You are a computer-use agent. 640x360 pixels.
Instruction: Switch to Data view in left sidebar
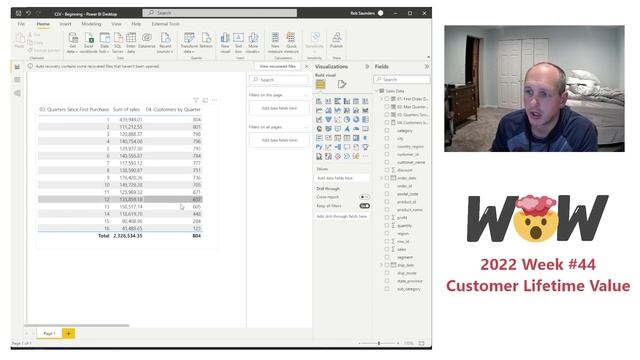[17, 80]
